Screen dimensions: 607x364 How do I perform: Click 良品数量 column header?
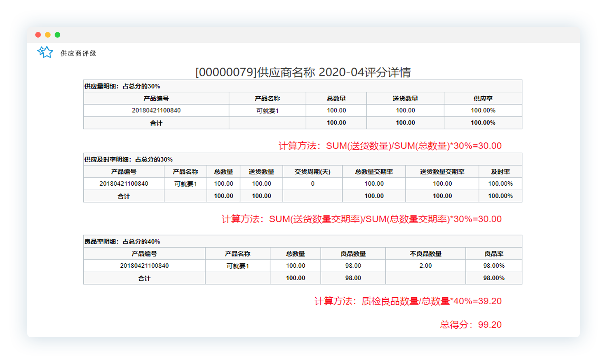tap(353, 254)
